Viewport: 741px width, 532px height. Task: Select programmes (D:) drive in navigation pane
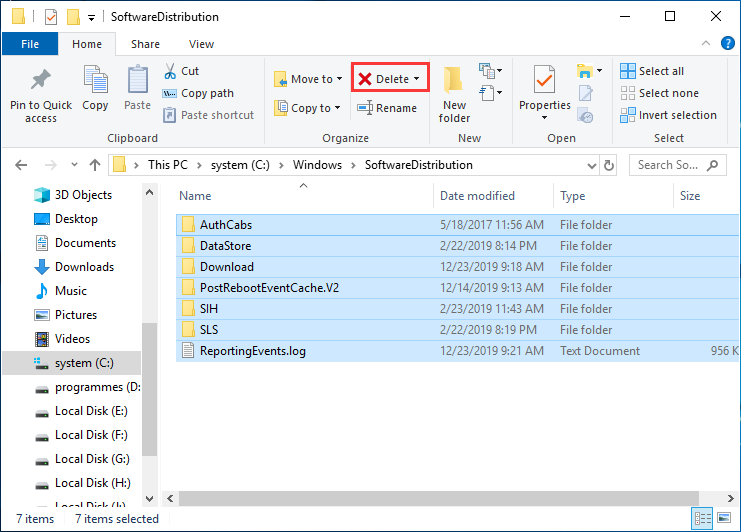88,387
